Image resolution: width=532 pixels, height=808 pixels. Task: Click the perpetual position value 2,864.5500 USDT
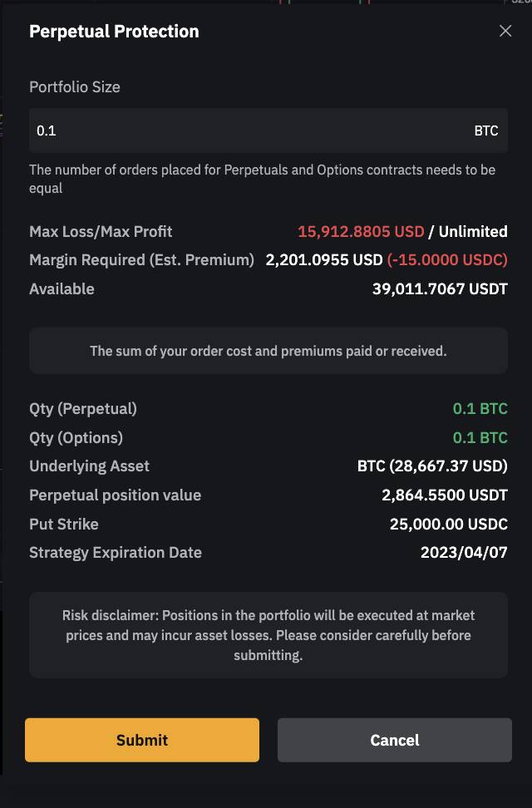tap(445, 495)
